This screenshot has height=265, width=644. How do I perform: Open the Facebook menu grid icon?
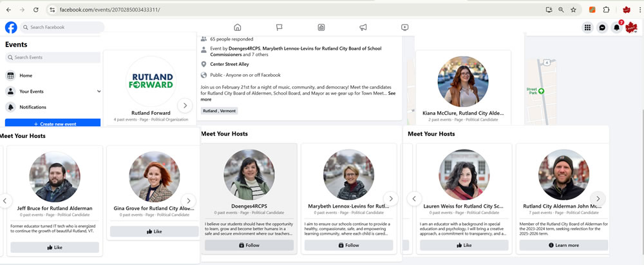(588, 28)
